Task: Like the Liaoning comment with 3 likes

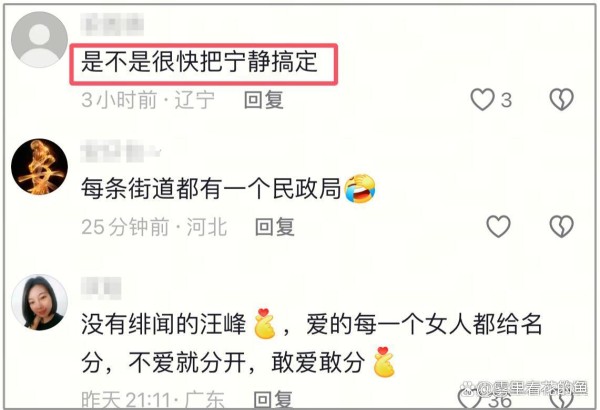Action: click(482, 100)
